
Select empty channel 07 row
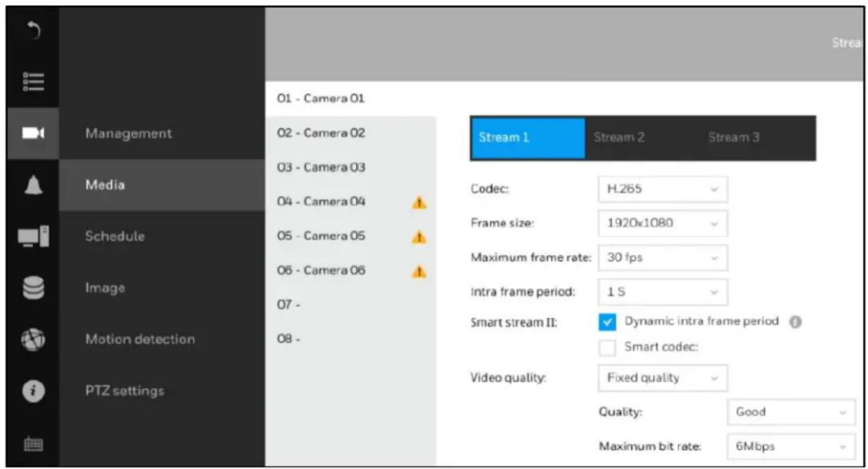(351, 304)
